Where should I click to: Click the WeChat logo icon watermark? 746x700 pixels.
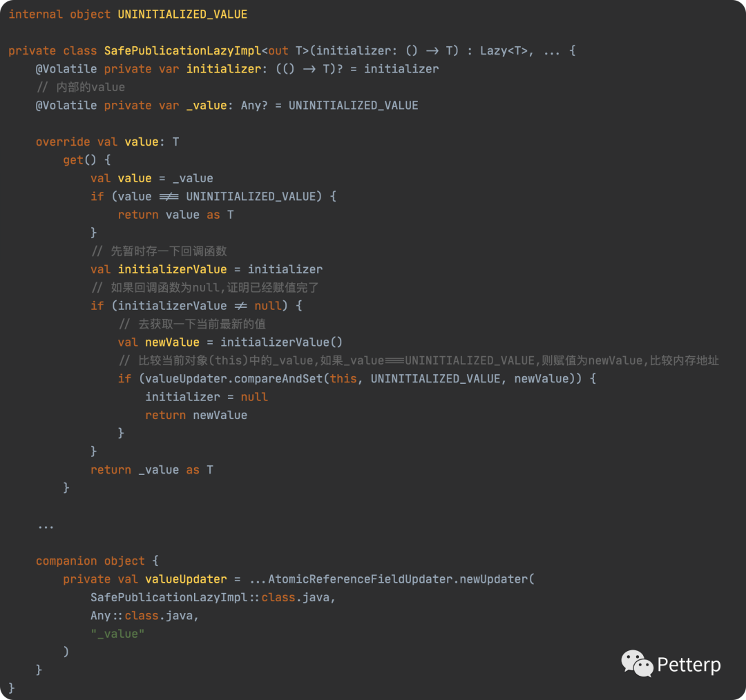point(637,663)
